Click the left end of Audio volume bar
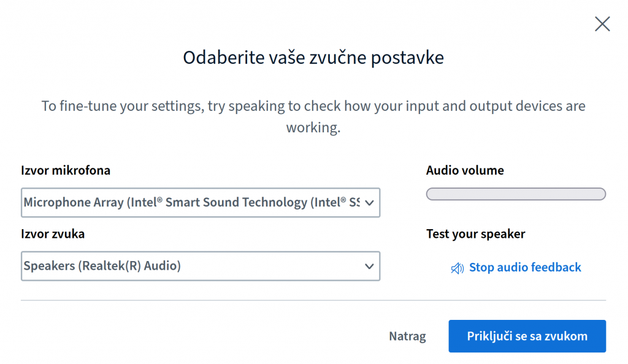Screen dimensions: 628x364 [x=431, y=194]
